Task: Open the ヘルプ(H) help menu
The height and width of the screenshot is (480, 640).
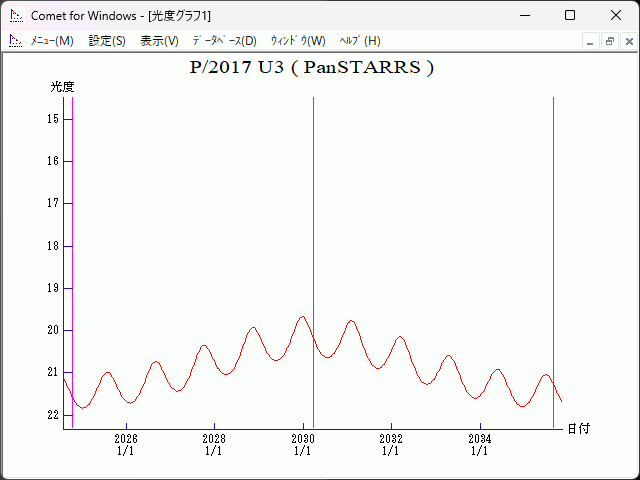Action: pyautogui.click(x=360, y=41)
